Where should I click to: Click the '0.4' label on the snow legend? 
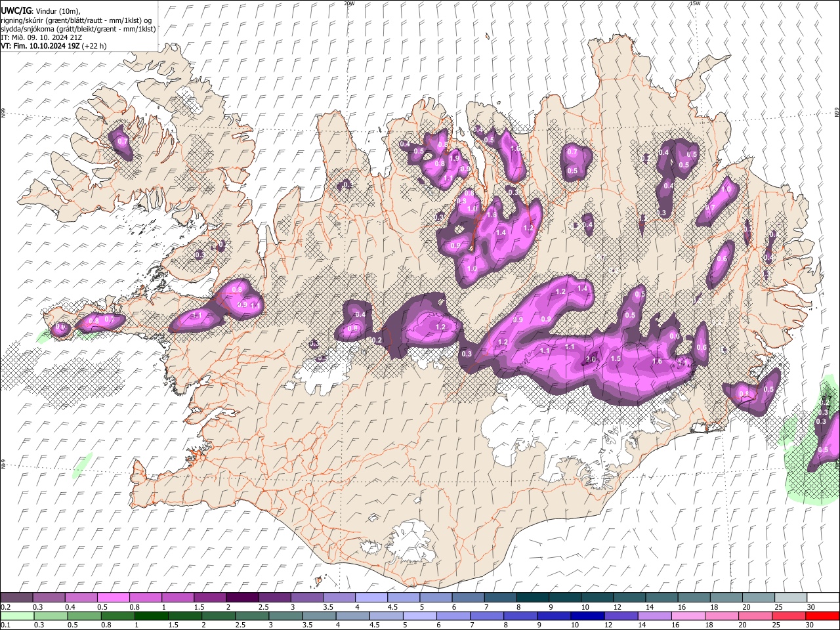pos(70,607)
